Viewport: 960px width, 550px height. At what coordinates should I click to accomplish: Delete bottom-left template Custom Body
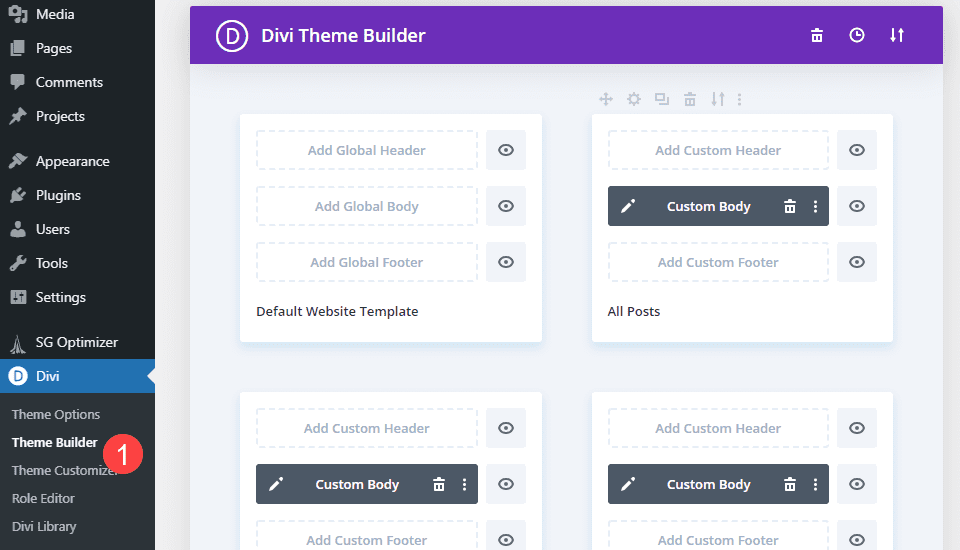[439, 484]
